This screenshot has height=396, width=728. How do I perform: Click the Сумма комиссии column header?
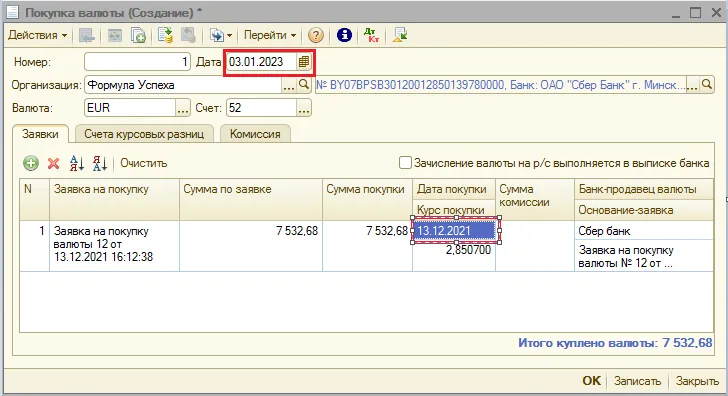tap(535, 200)
